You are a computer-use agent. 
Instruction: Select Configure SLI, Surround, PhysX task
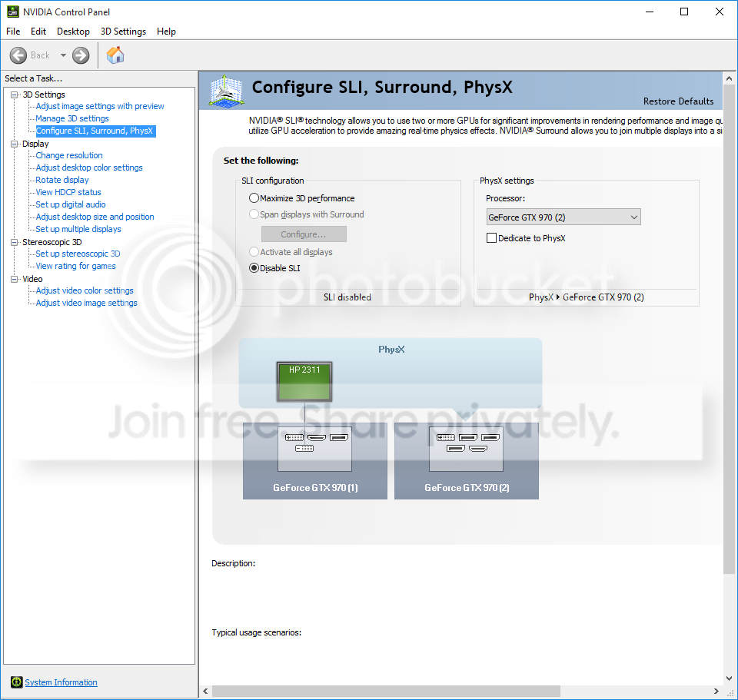pyautogui.click(x=95, y=131)
